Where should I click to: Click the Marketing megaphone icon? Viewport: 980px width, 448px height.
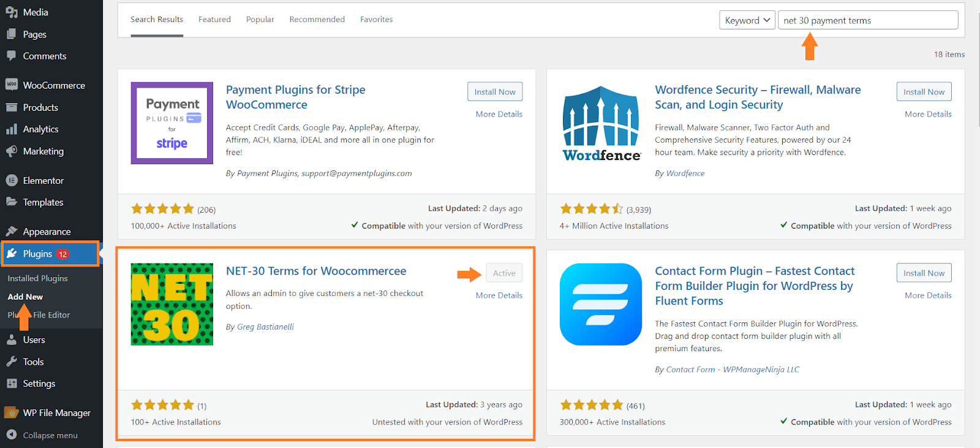point(11,151)
